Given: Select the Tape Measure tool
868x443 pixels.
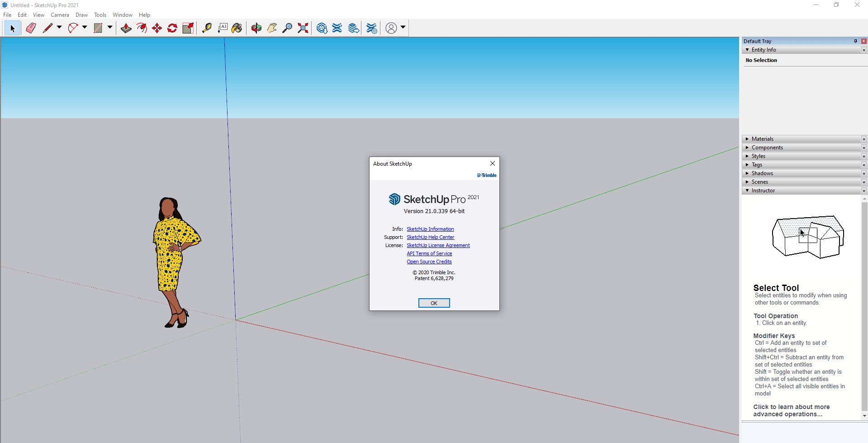Looking at the screenshot, I should (207, 28).
